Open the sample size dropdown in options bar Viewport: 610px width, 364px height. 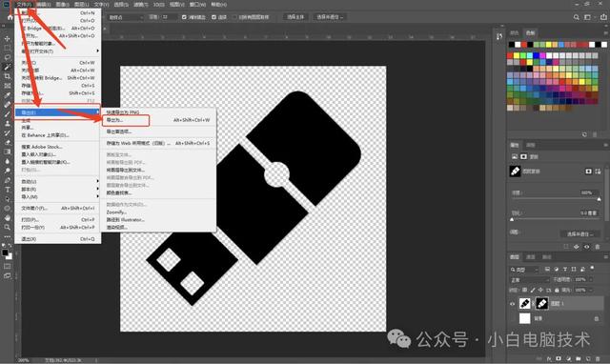pyautogui.click(x=126, y=17)
